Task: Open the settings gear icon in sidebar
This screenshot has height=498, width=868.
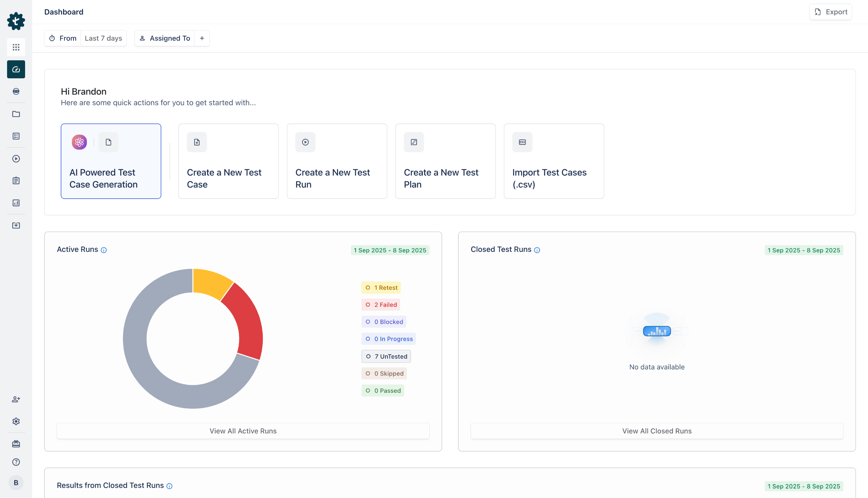Action: coord(16,421)
